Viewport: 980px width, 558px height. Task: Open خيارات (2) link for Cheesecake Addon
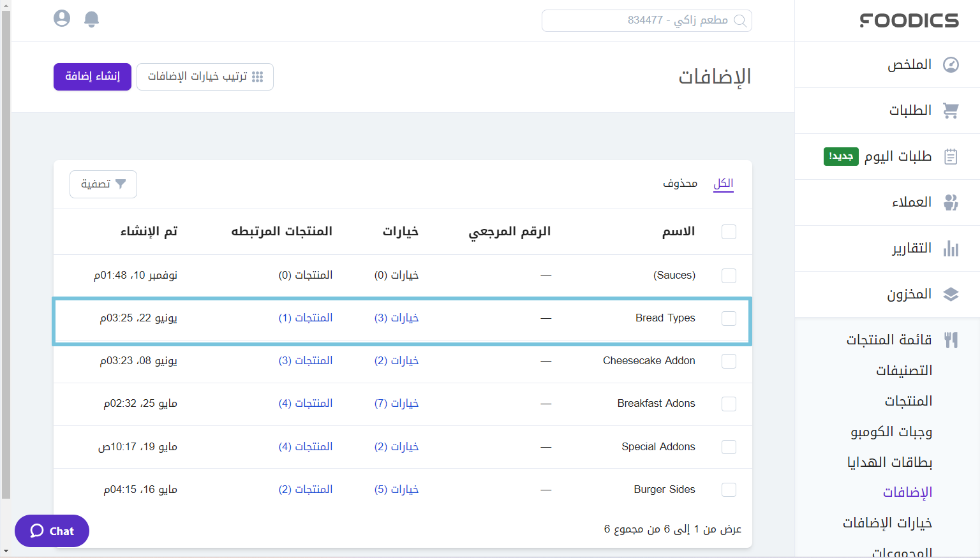click(x=396, y=361)
